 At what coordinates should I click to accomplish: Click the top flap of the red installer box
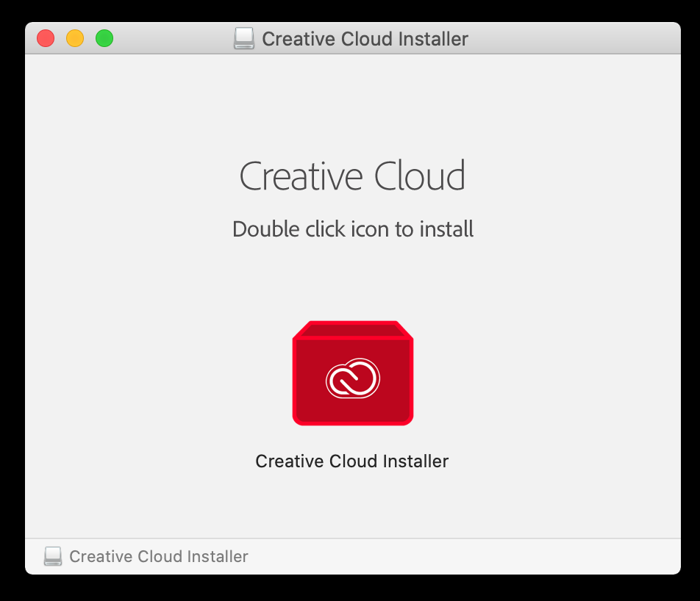coord(353,330)
